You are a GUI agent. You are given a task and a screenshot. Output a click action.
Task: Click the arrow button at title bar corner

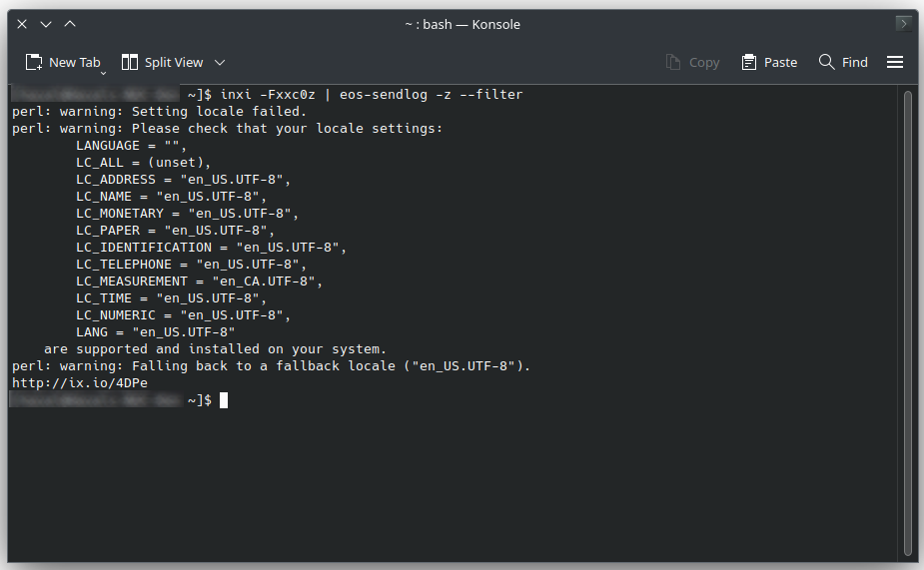903,24
